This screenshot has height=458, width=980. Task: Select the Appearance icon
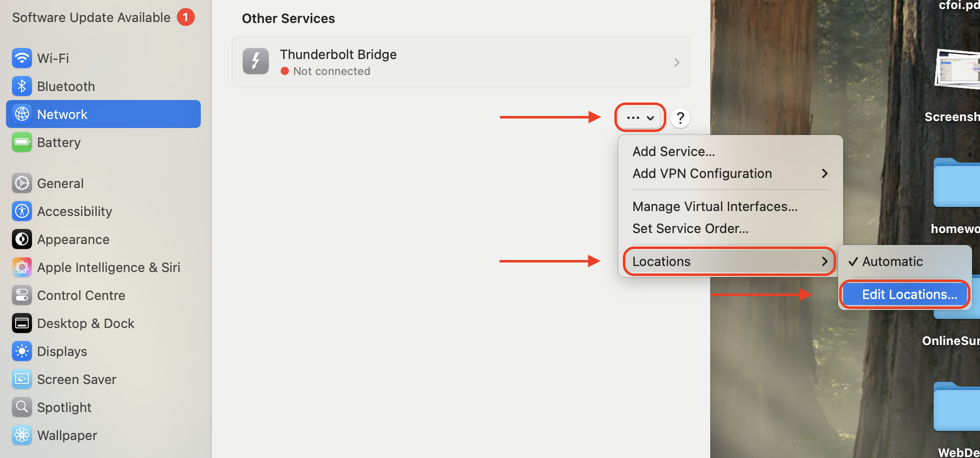[x=21, y=239]
